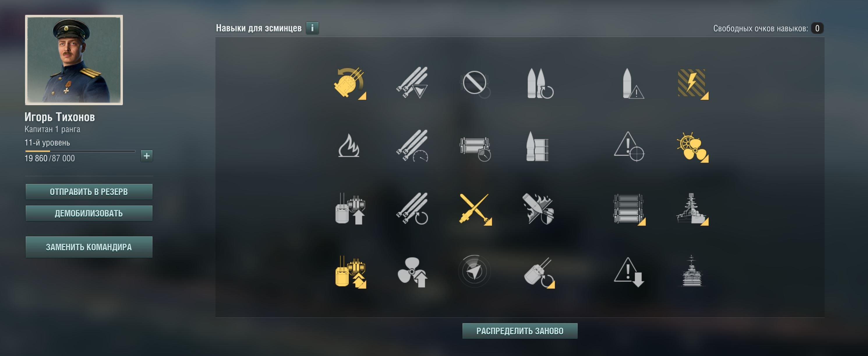Click the propeller with up arrow skill

(x=412, y=272)
